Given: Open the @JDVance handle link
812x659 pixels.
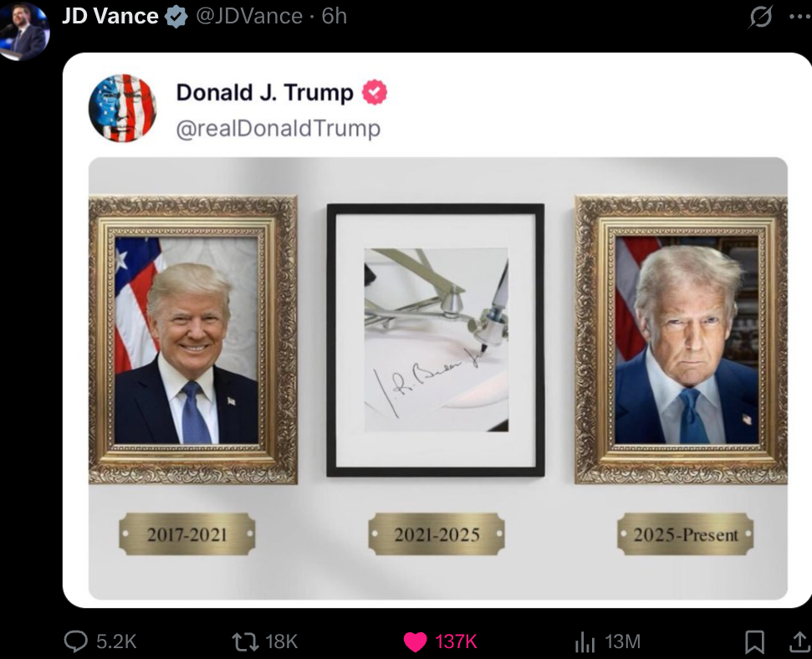Looking at the screenshot, I should (x=249, y=16).
